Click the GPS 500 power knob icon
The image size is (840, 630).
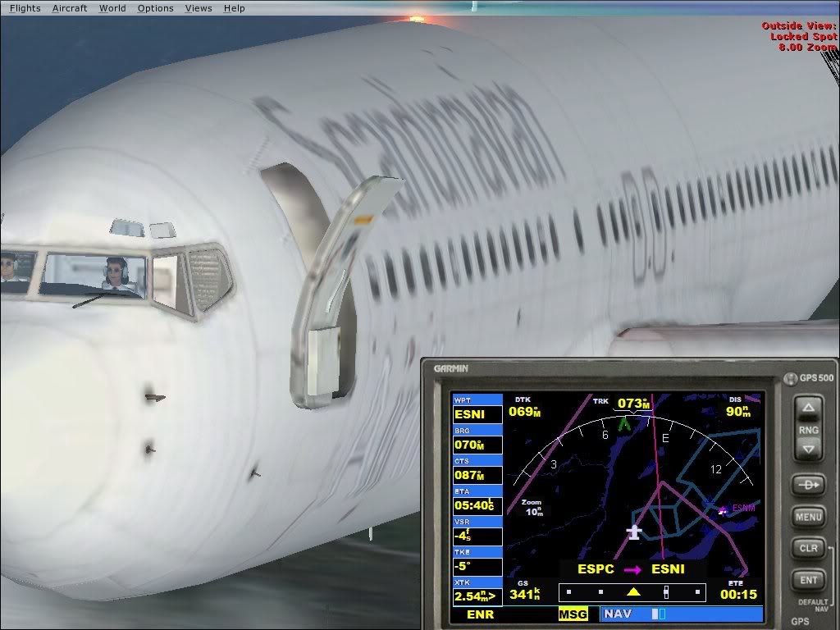pos(790,379)
